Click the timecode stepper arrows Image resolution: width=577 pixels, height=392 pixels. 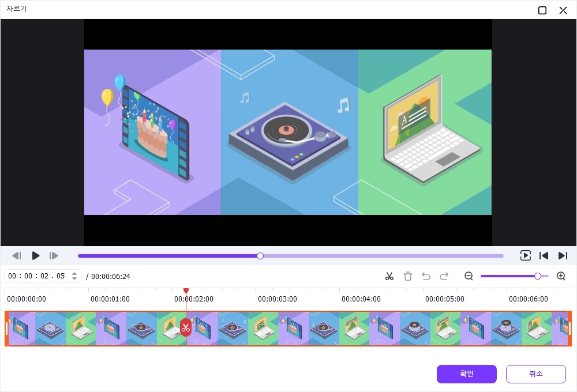(74, 276)
